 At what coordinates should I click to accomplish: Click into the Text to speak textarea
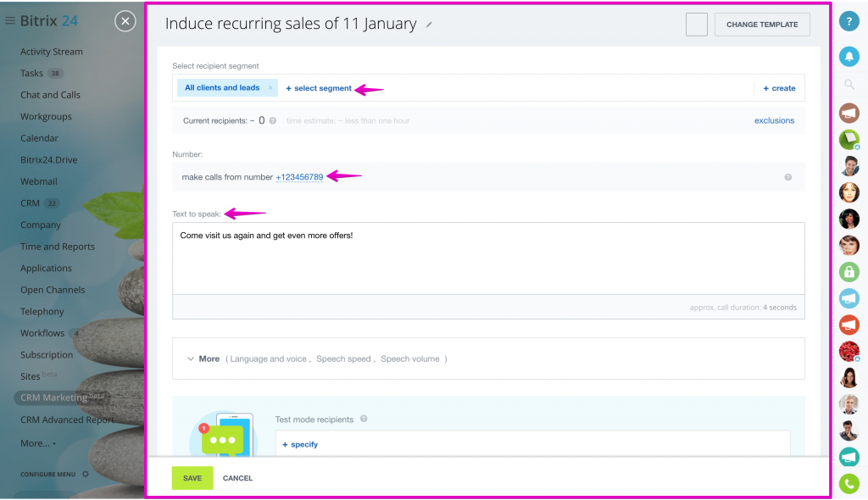pyautogui.click(x=488, y=258)
